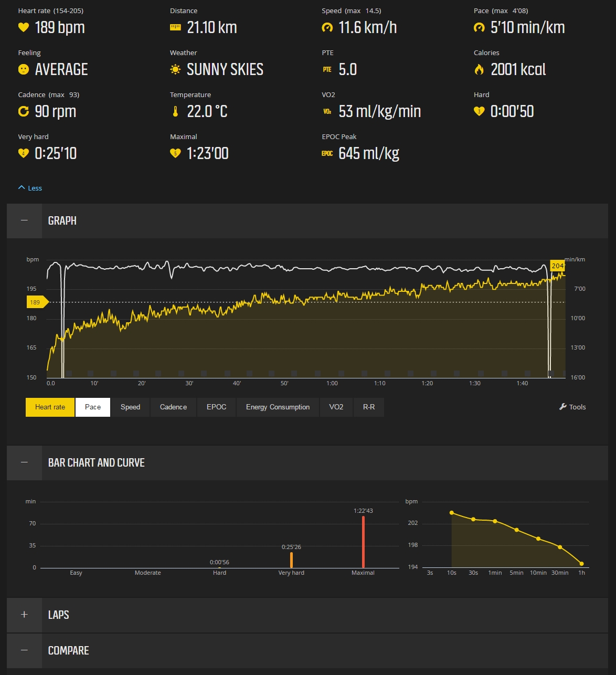
Task: Click the 22.0 °C temperature value
Action: [x=207, y=111]
